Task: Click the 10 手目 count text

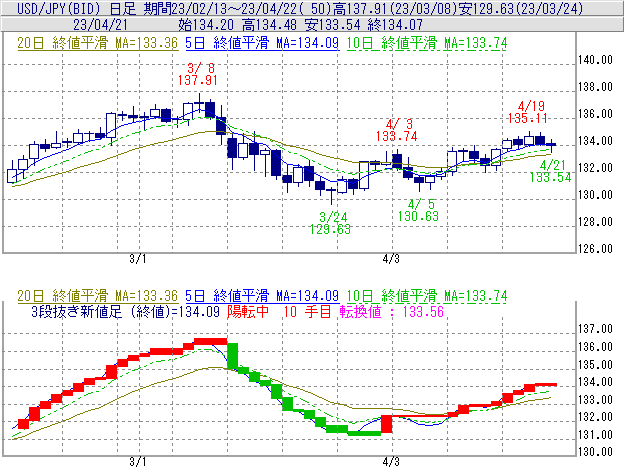Action: pyautogui.click(x=307, y=311)
